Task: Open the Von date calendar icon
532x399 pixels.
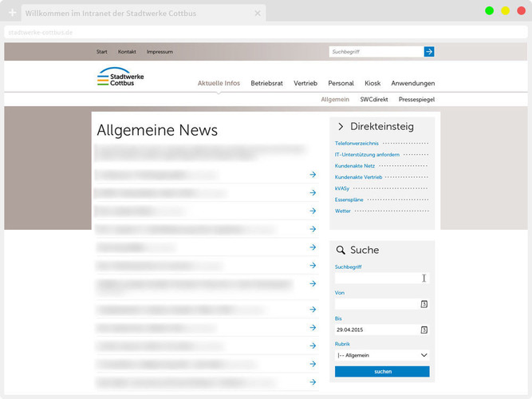Action: coord(424,304)
